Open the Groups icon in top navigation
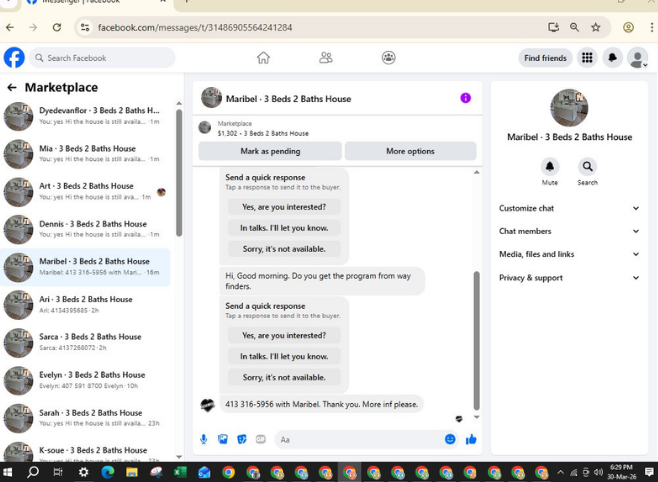Image resolution: width=658 pixels, height=482 pixels. click(389, 57)
